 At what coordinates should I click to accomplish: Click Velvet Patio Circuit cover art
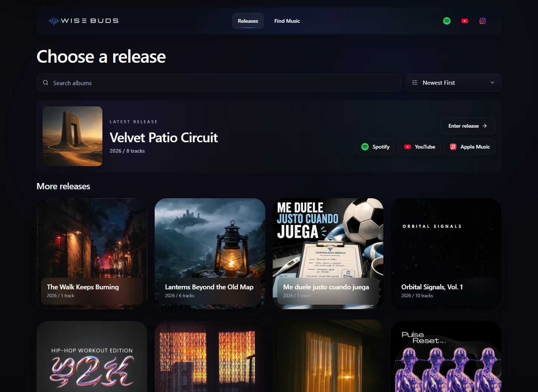[72, 136]
